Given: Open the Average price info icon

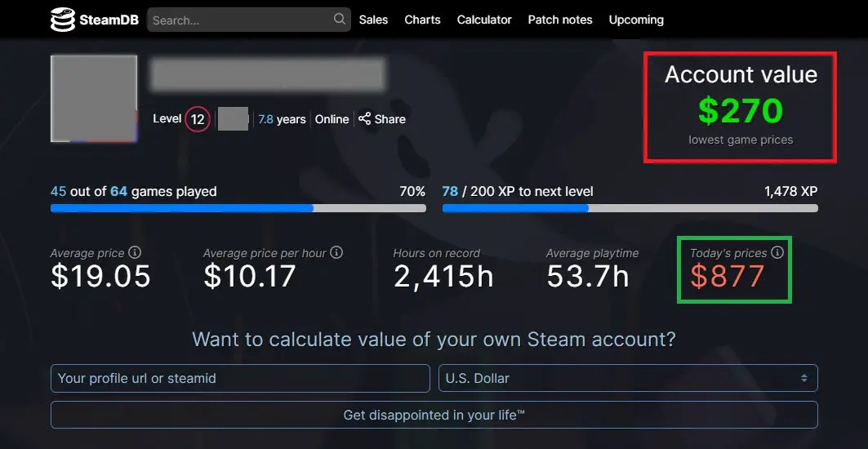Looking at the screenshot, I should 135,252.
